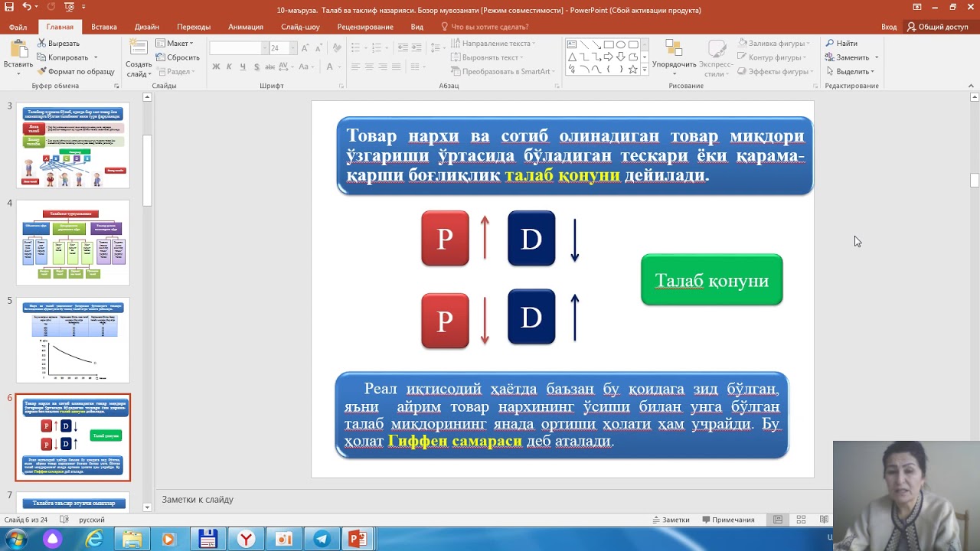The image size is (980, 551).
Task: Open the font name dropdown arrow
Action: coord(265,48)
